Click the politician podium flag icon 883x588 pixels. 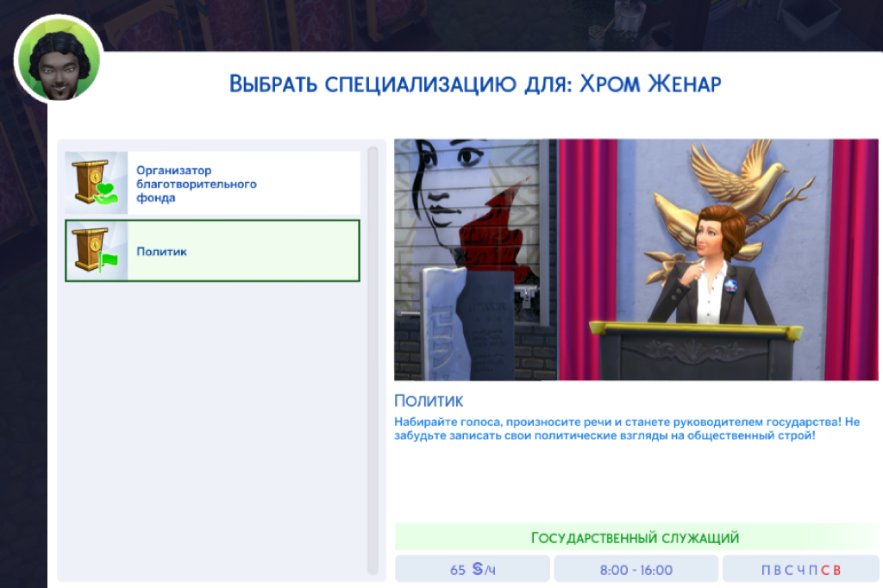[x=97, y=251]
